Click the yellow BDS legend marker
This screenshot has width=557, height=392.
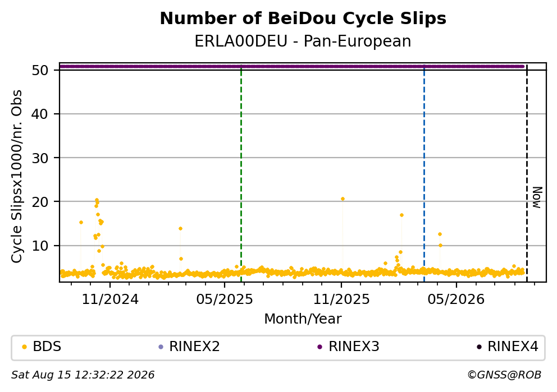click(24, 347)
